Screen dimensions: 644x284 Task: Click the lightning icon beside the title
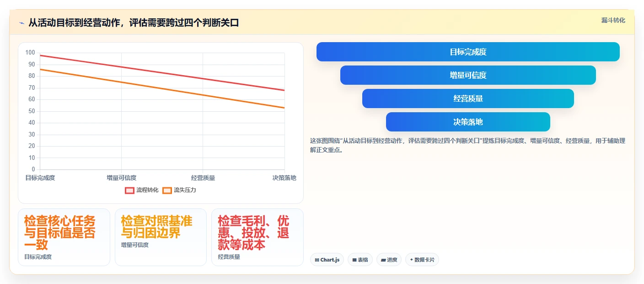(x=21, y=23)
